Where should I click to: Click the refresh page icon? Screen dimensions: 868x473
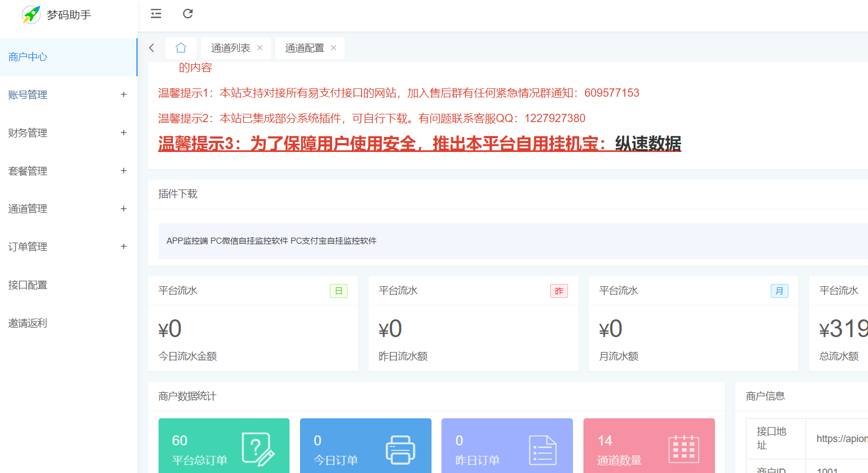[x=188, y=14]
